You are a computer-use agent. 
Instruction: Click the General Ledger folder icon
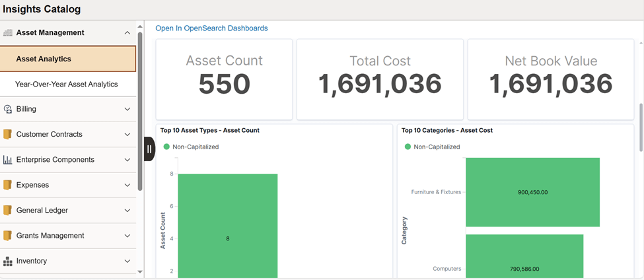(7, 211)
